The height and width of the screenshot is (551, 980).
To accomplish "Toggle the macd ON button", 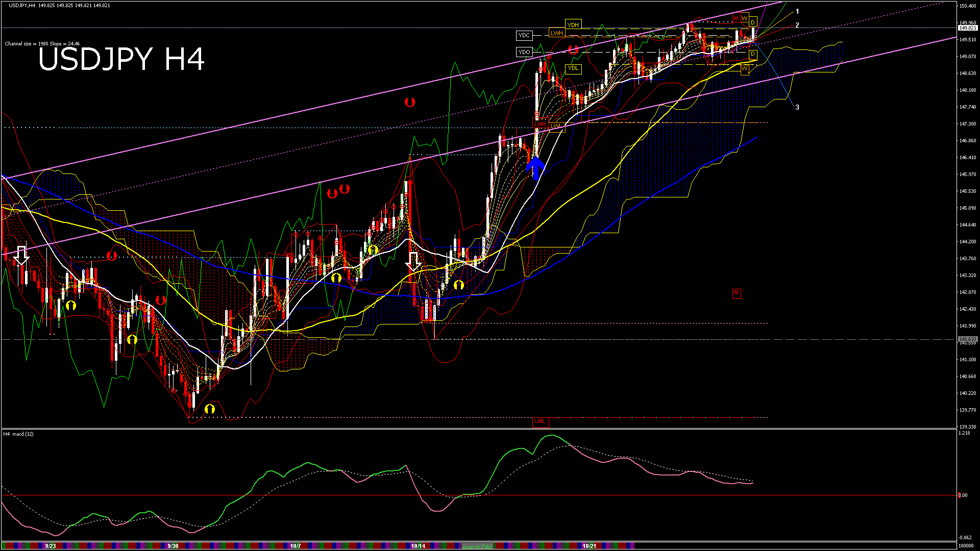I will pyautogui.click(x=477, y=546).
